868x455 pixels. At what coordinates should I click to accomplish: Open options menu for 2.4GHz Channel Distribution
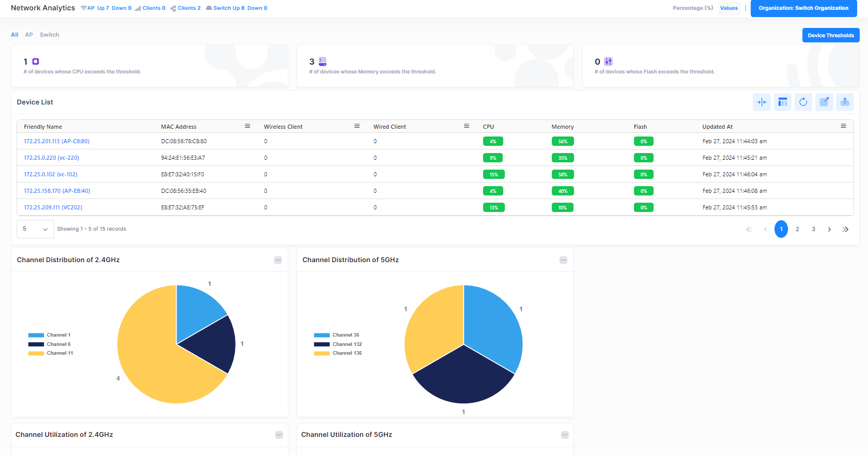(278, 260)
